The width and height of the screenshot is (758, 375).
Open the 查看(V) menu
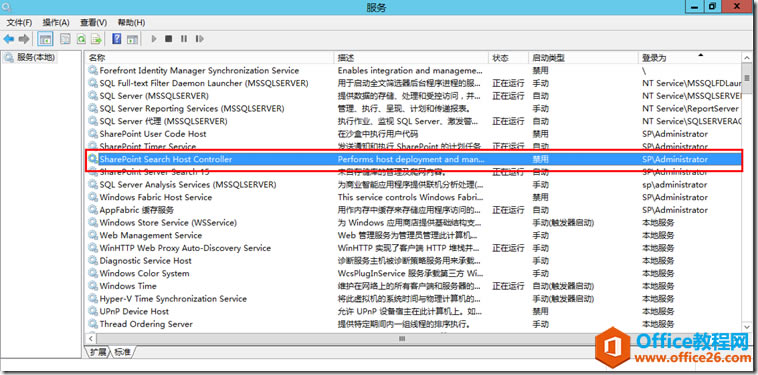pos(94,23)
